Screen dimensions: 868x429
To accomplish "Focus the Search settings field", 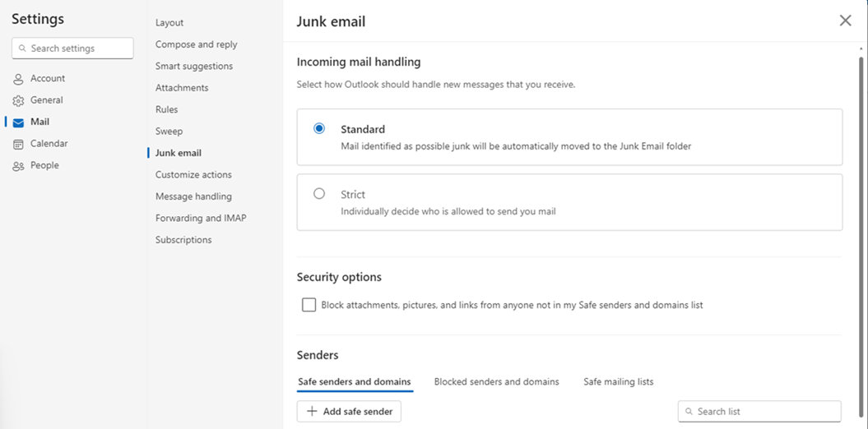I will tap(72, 48).
